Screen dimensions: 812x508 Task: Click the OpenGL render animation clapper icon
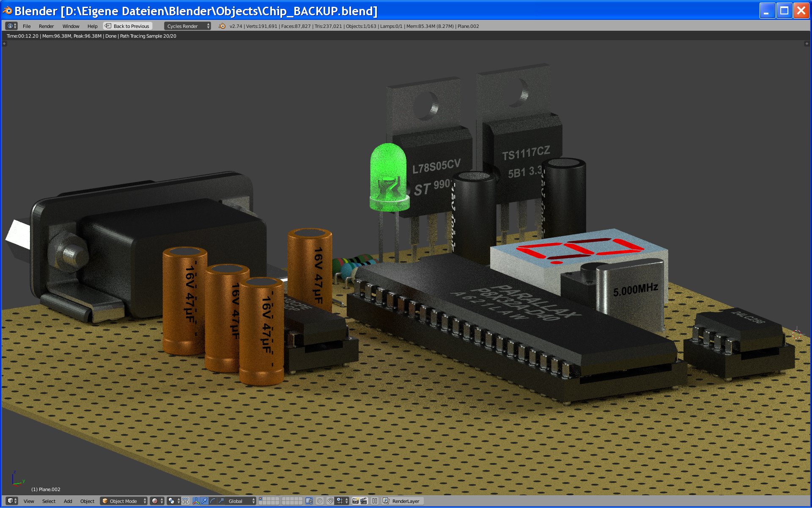tap(364, 501)
